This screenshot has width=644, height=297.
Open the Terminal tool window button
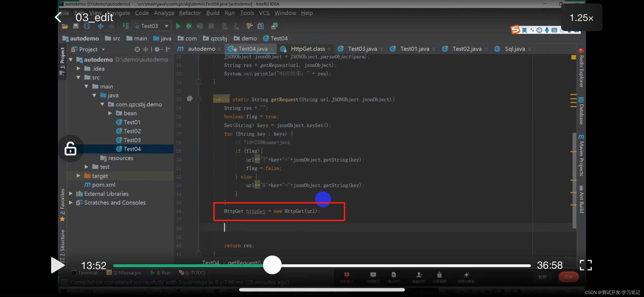[85, 273]
